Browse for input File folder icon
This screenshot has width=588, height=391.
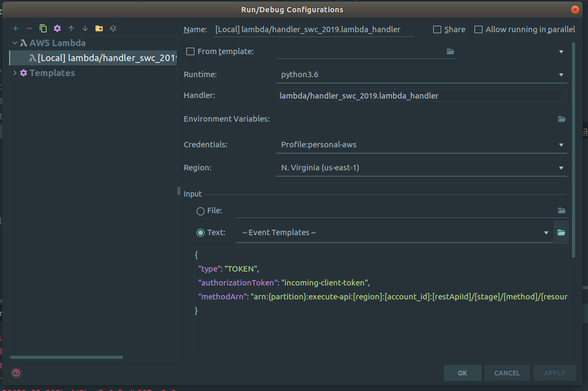click(x=561, y=210)
